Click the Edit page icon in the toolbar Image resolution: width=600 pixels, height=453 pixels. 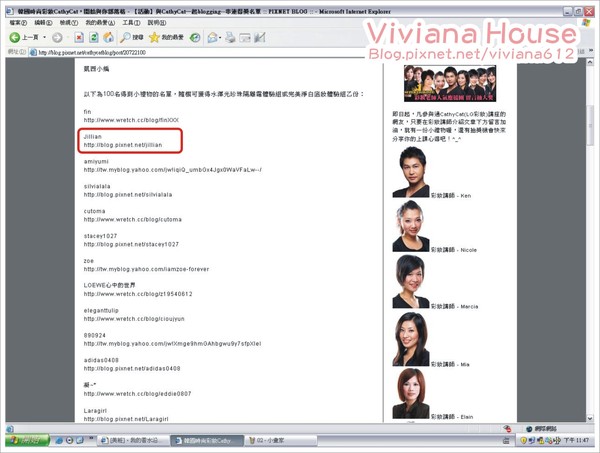245,37
